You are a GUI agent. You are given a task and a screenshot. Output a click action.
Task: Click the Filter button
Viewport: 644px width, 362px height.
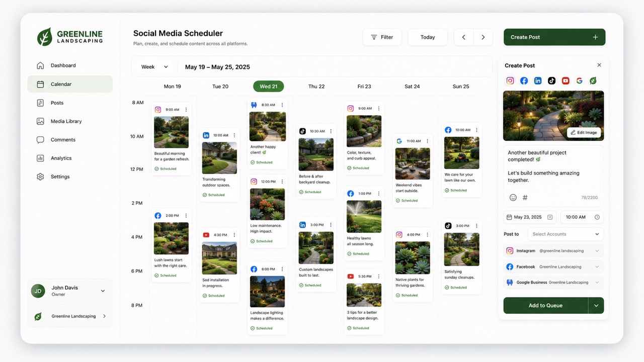point(382,37)
